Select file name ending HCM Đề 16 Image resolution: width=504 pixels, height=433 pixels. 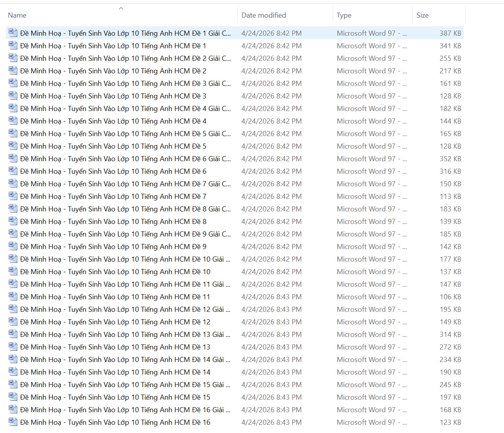[115, 422]
